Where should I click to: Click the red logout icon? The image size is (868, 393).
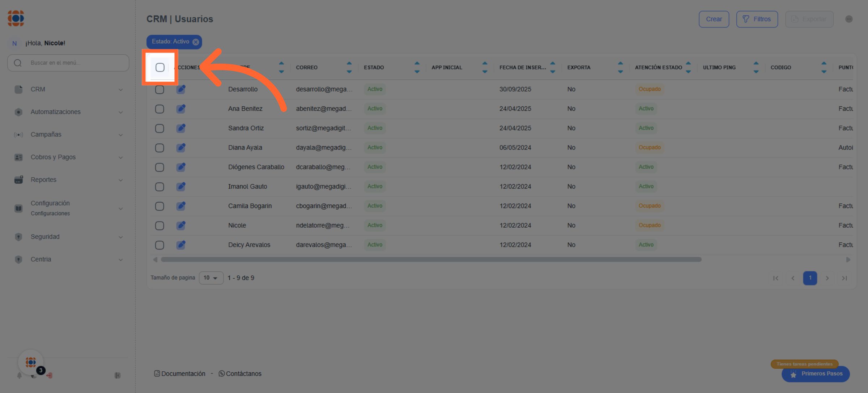click(50, 376)
